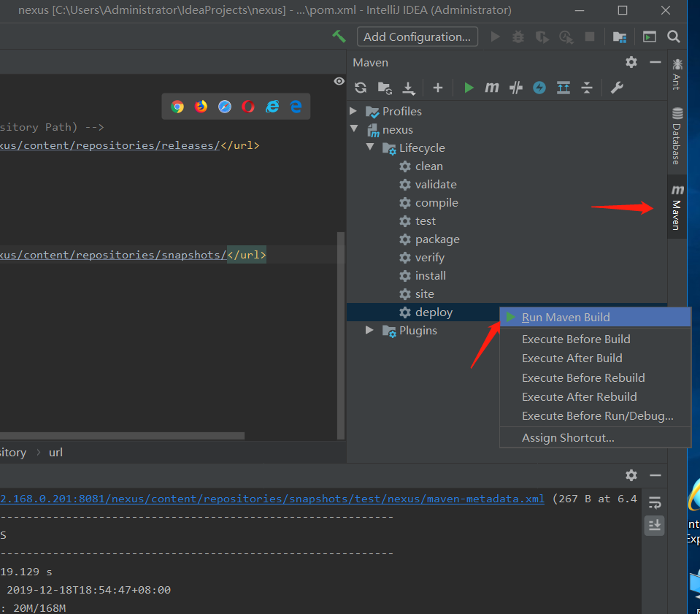Select the Plugins tree label
The width and height of the screenshot is (700, 614).
[x=418, y=331]
